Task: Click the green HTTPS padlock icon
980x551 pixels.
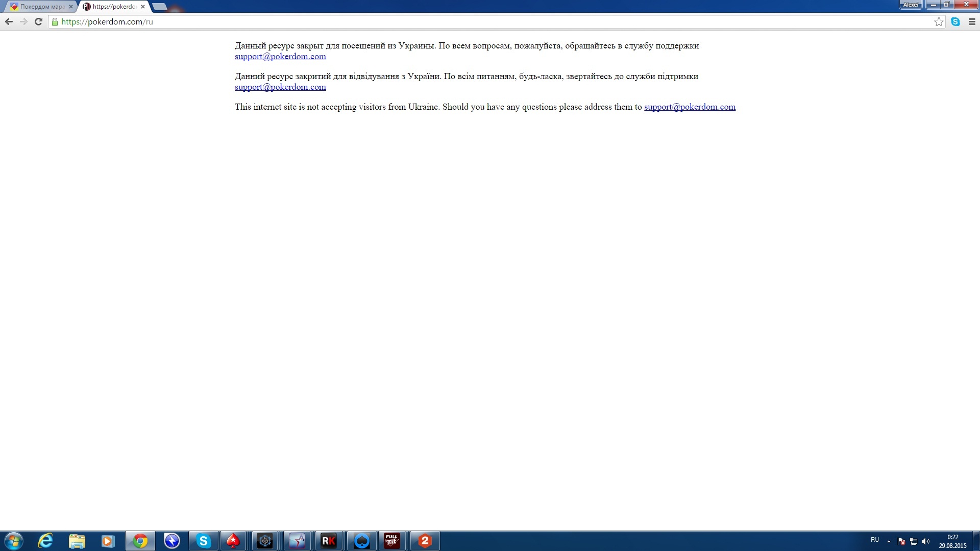Action: (x=55, y=21)
